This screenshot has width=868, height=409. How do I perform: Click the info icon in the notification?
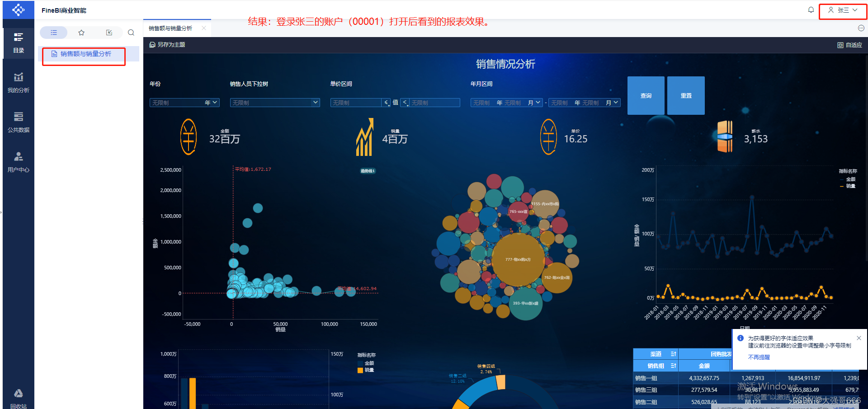(x=741, y=338)
